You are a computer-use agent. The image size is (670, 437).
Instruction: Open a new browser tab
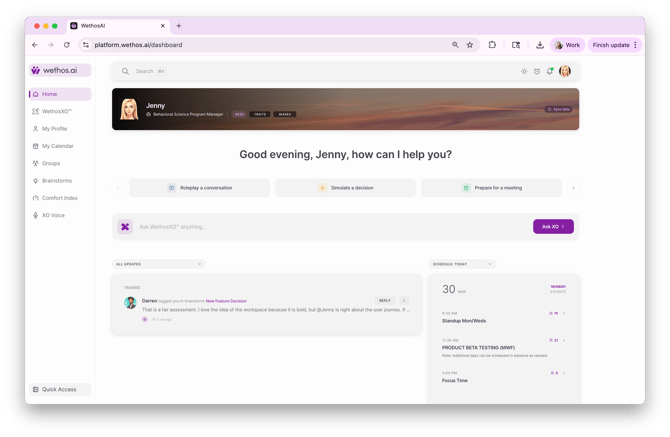coord(179,26)
